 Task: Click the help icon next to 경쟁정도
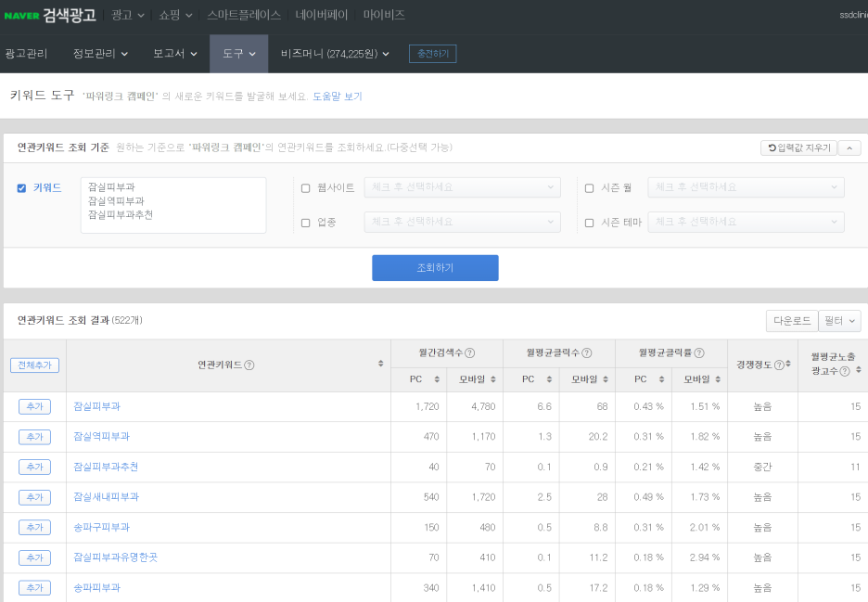pyautogui.click(x=778, y=365)
